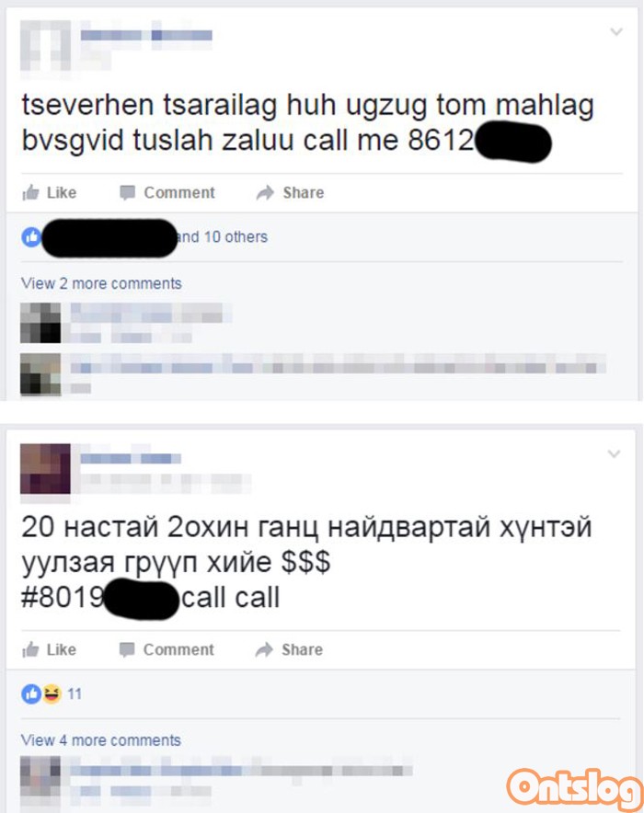
Task: Click first commenter's avatar under first post
Action: click(x=40, y=323)
